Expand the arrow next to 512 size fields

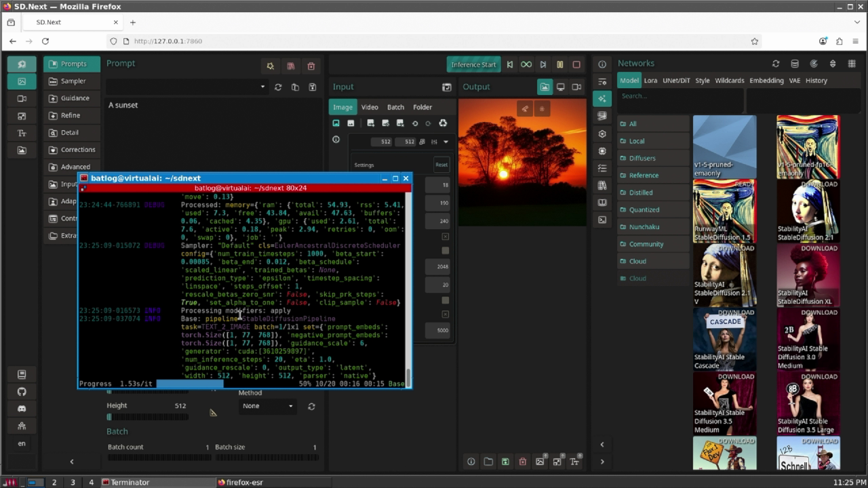pos(446,142)
